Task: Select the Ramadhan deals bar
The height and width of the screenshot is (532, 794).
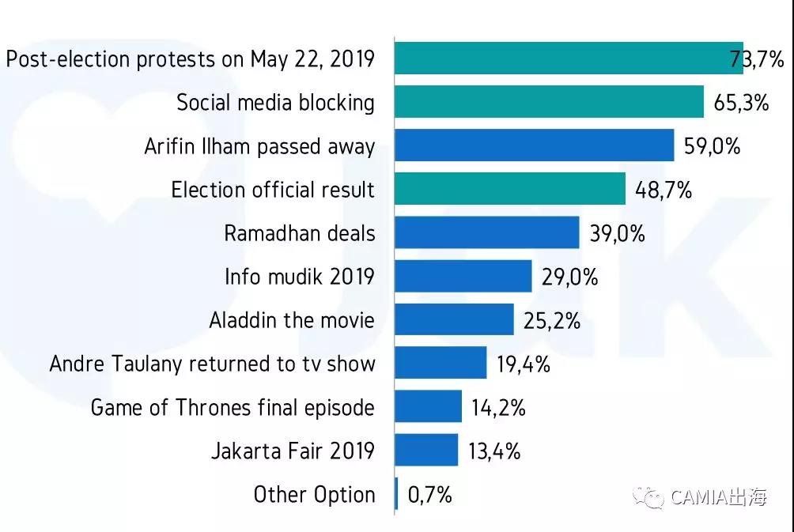Action: click(486, 233)
